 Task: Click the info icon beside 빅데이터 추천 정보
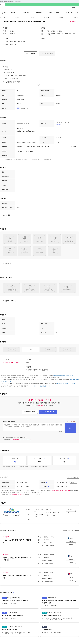(13, 592)
